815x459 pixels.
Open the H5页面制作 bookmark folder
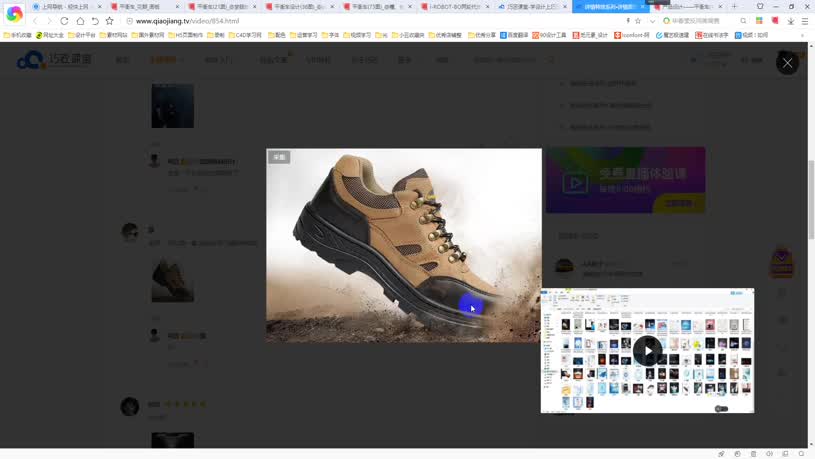186,35
